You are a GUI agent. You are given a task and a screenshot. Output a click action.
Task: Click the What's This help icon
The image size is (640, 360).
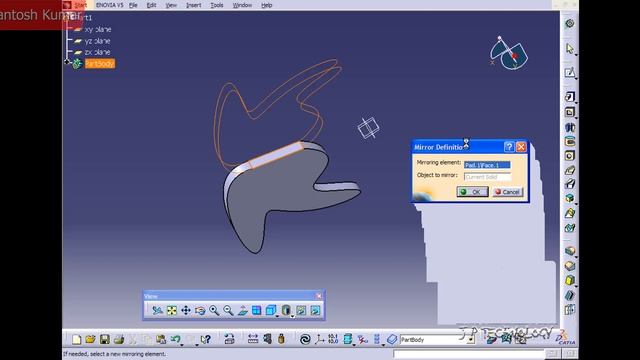click(x=206, y=339)
